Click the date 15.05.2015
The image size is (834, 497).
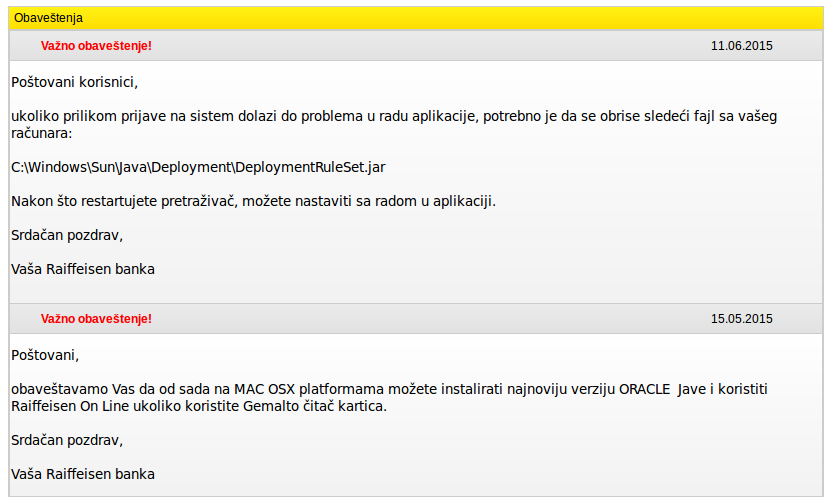pos(741,319)
